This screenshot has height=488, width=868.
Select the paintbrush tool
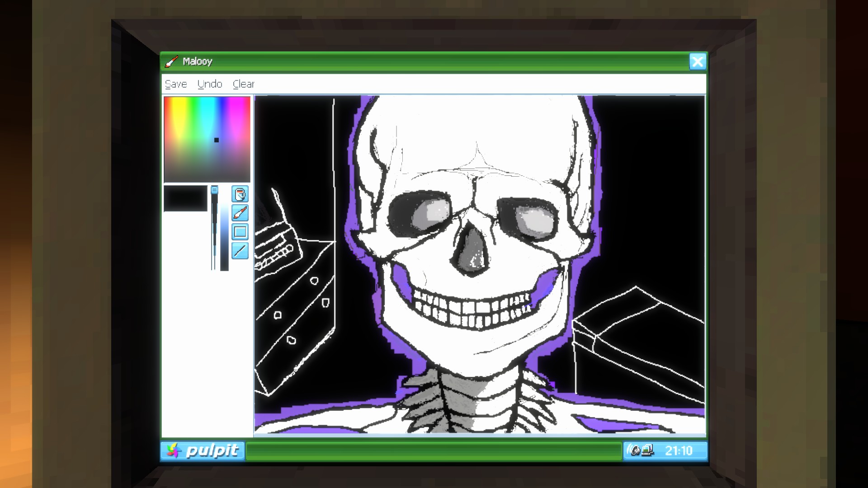[240, 213]
